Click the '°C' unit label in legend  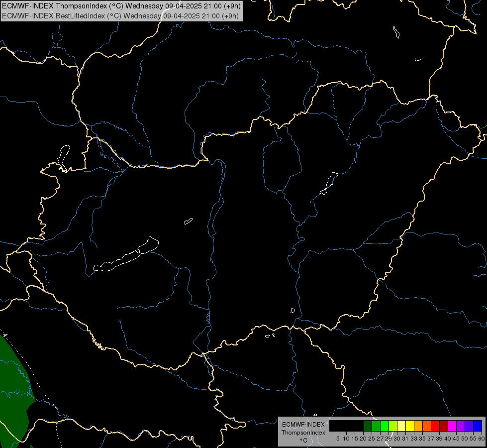click(x=304, y=441)
